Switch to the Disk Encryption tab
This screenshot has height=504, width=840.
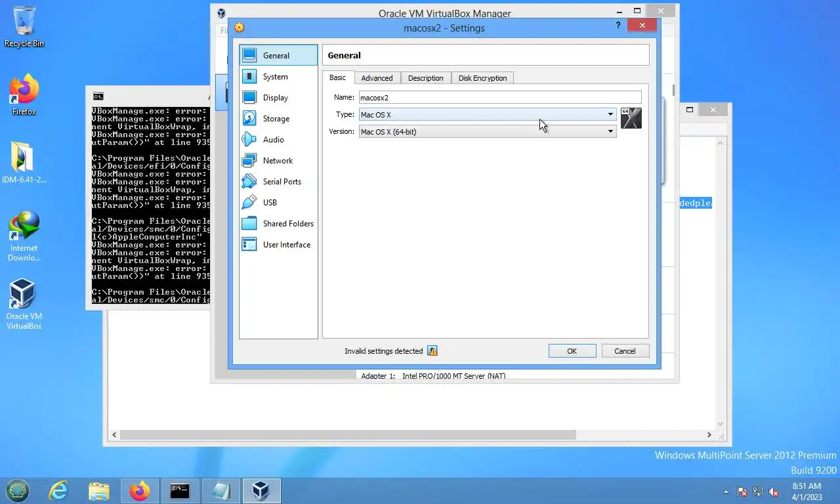(482, 78)
